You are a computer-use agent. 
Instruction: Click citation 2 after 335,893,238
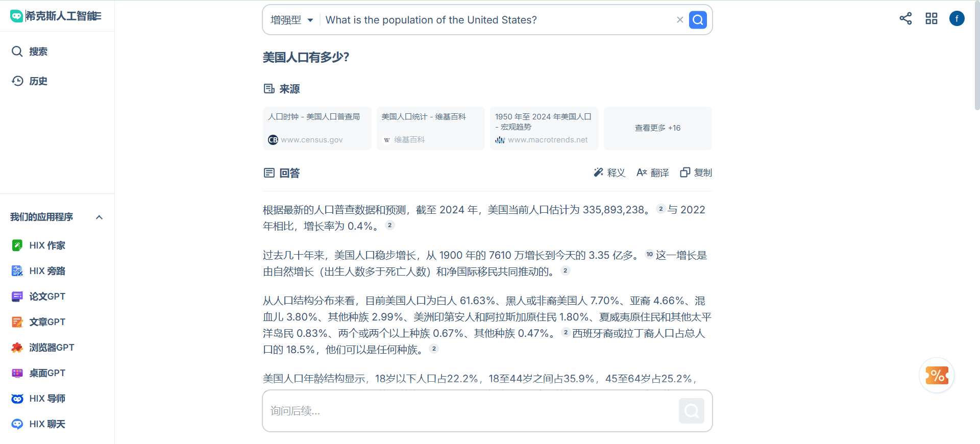click(660, 209)
